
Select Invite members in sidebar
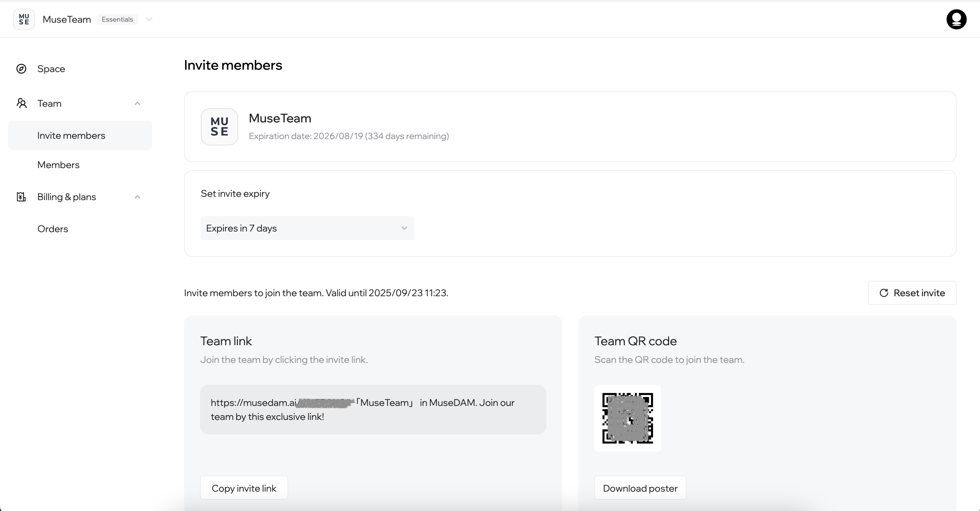(x=71, y=135)
